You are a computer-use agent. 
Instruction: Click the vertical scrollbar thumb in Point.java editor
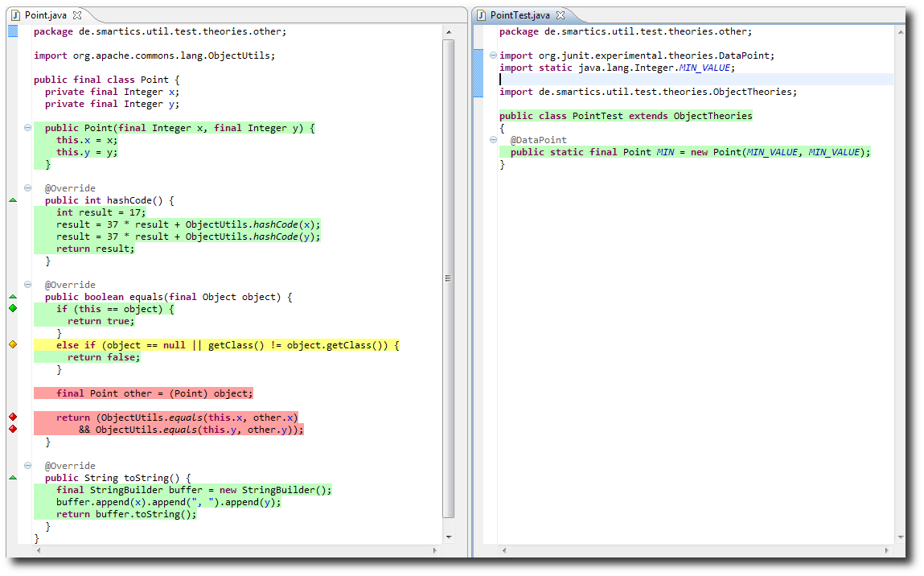pyautogui.click(x=448, y=278)
